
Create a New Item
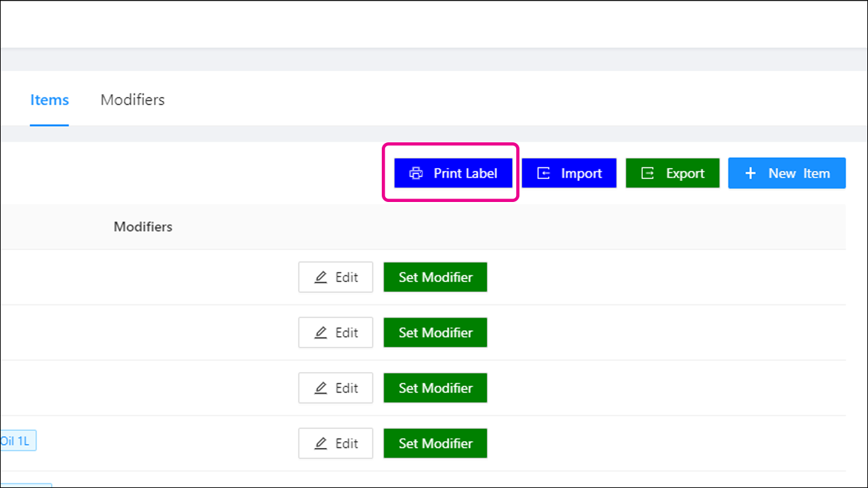pos(787,174)
